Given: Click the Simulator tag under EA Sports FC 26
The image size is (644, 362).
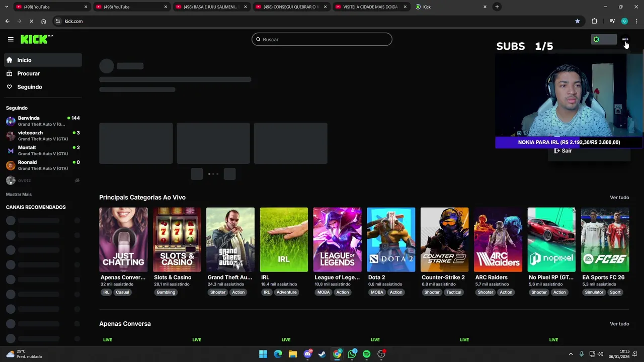Looking at the screenshot, I should (x=594, y=292).
